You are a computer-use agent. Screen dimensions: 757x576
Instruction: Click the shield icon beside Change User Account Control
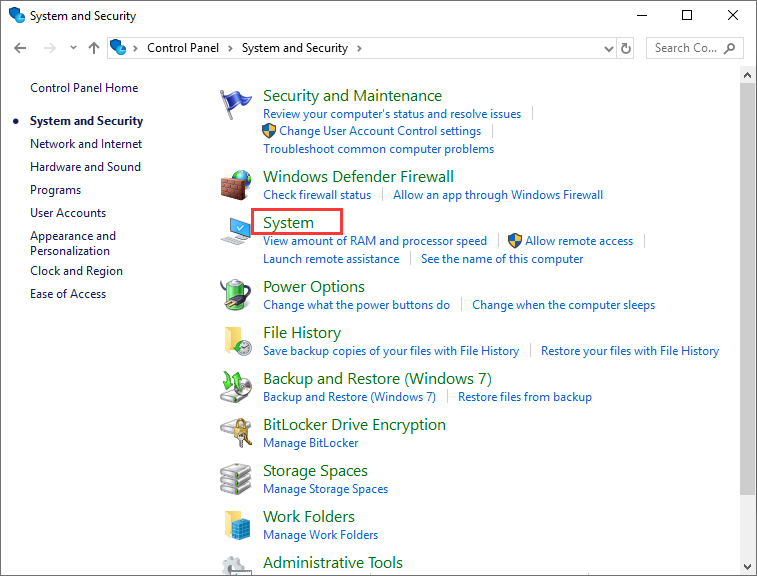coord(269,131)
